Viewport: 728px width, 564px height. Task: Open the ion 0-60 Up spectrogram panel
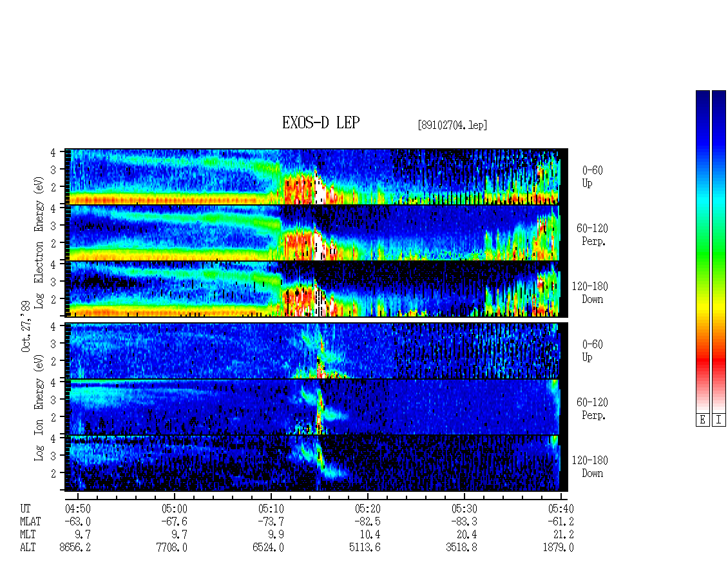click(x=316, y=351)
